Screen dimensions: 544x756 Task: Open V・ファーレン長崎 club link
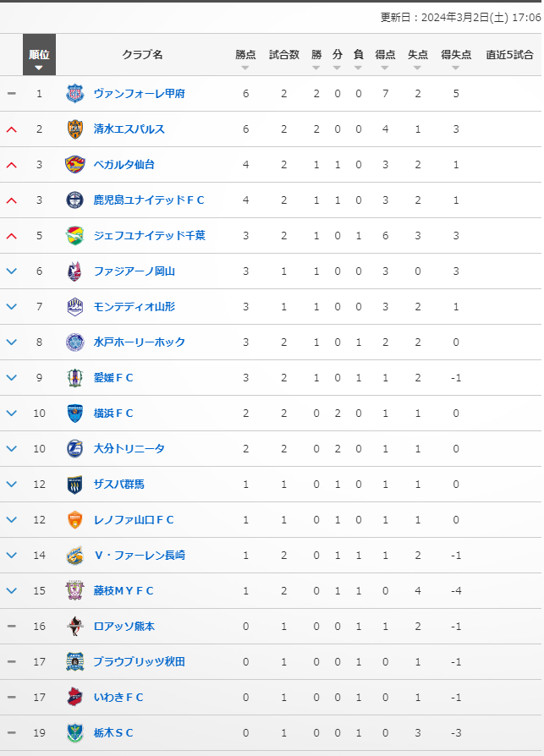(x=140, y=556)
